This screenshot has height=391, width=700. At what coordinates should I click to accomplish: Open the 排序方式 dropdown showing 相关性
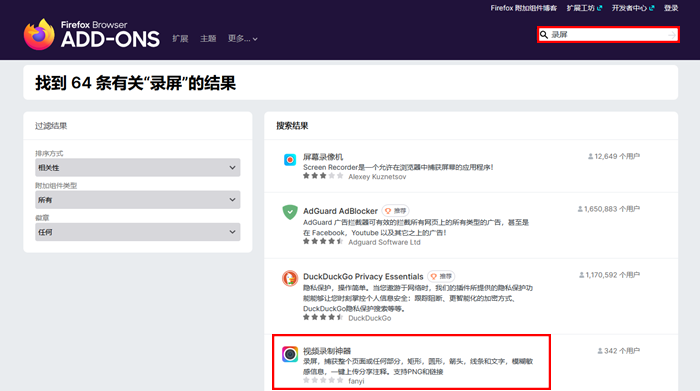click(x=138, y=167)
